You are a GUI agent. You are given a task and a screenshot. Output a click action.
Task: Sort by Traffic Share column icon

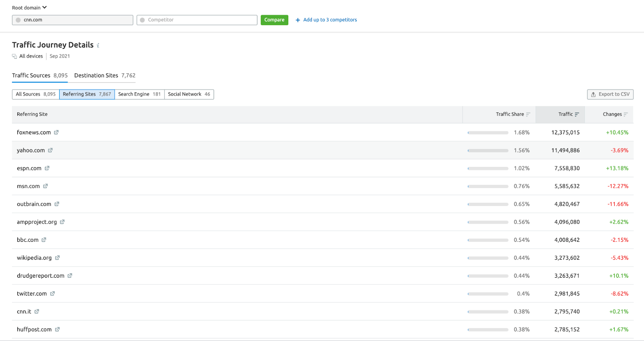[x=528, y=114]
